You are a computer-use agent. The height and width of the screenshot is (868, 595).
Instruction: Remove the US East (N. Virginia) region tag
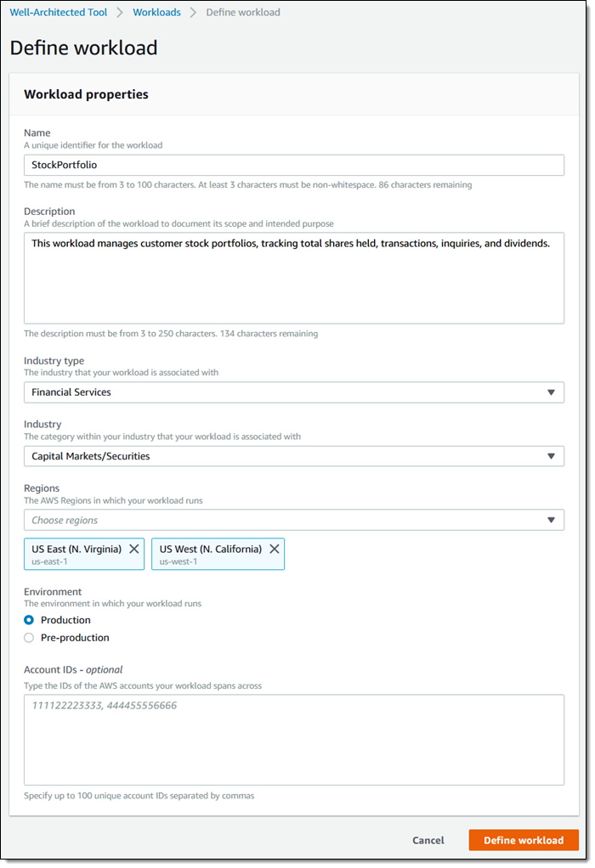133,549
